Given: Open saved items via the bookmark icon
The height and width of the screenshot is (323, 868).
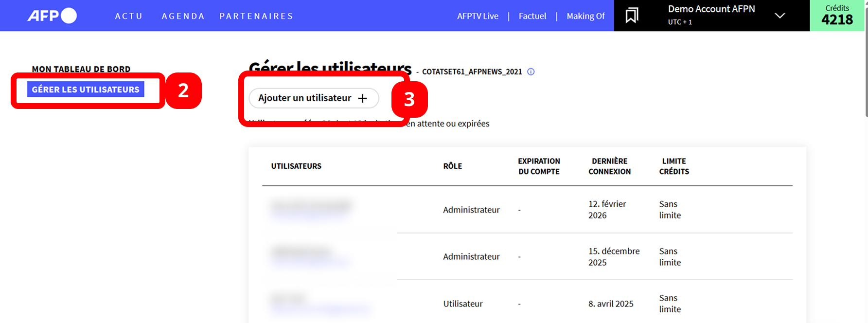Looking at the screenshot, I should [x=632, y=16].
